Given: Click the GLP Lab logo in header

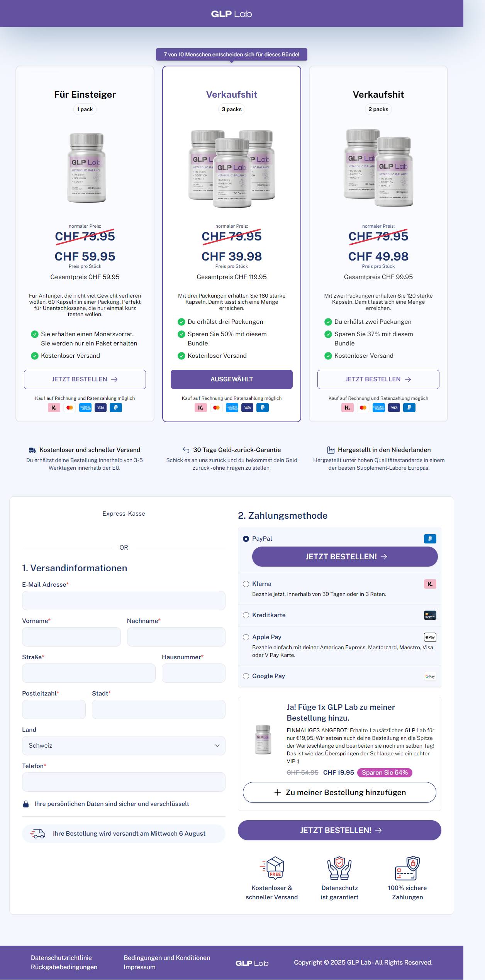Looking at the screenshot, I should [x=231, y=14].
